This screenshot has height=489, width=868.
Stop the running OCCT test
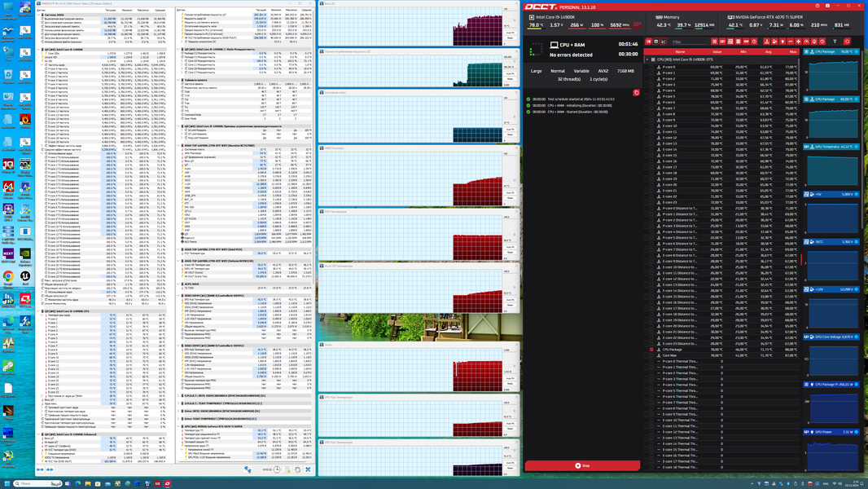click(582, 465)
